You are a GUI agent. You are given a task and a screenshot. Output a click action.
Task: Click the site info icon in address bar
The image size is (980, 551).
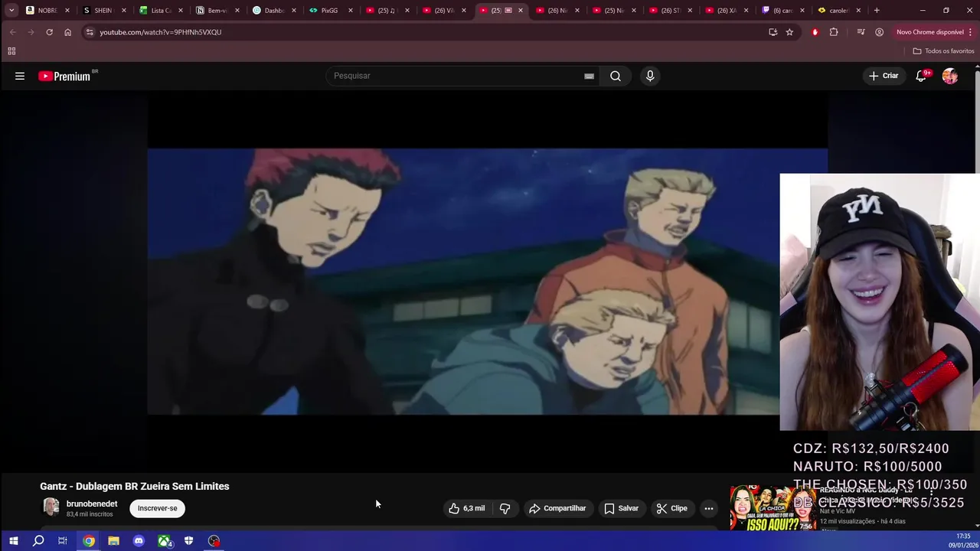click(90, 32)
